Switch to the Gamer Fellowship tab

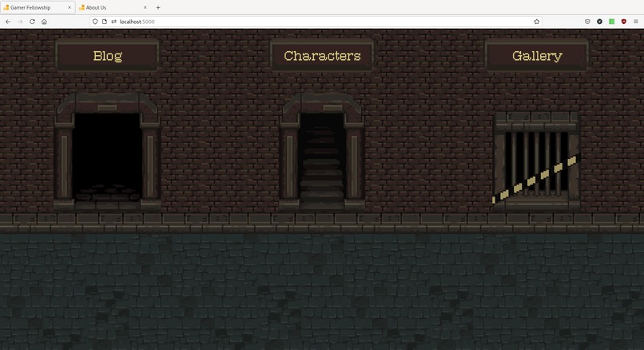[38, 7]
